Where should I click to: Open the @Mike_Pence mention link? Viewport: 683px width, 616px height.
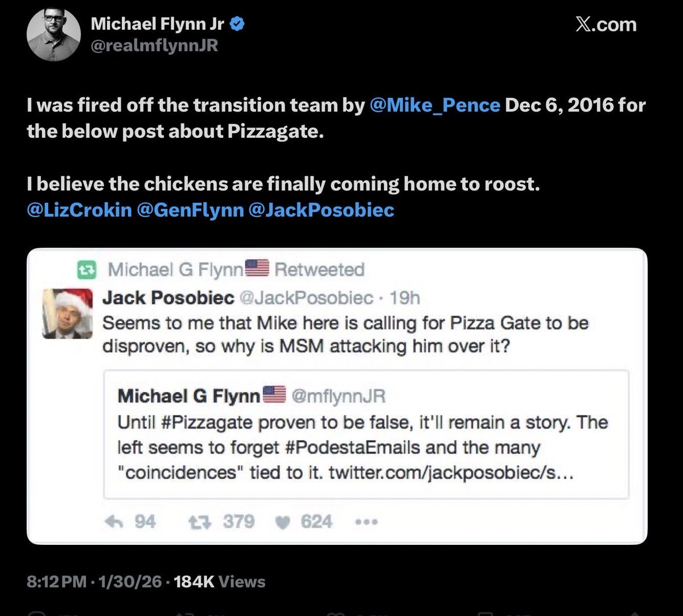(435, 105)
